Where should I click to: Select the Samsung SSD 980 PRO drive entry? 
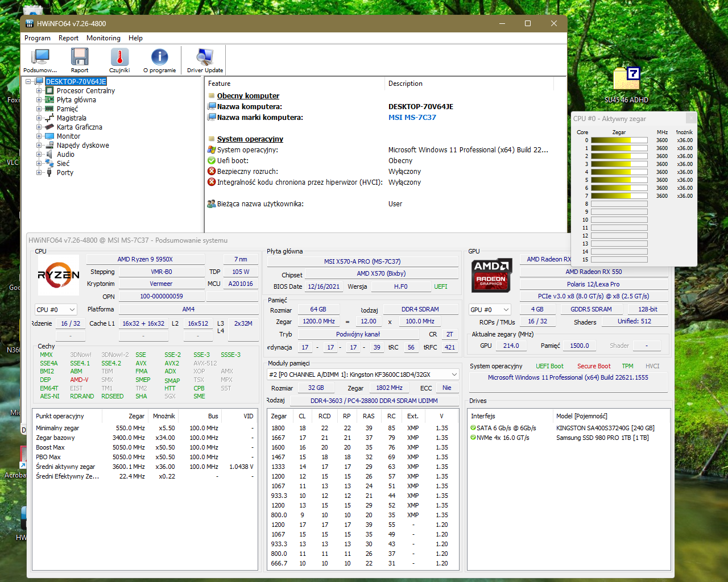602,438
